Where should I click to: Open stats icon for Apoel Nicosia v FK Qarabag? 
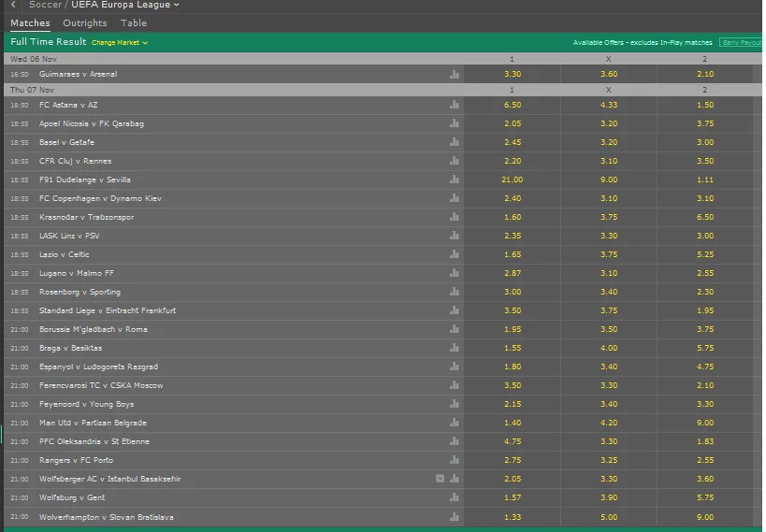tap(455, 123)
